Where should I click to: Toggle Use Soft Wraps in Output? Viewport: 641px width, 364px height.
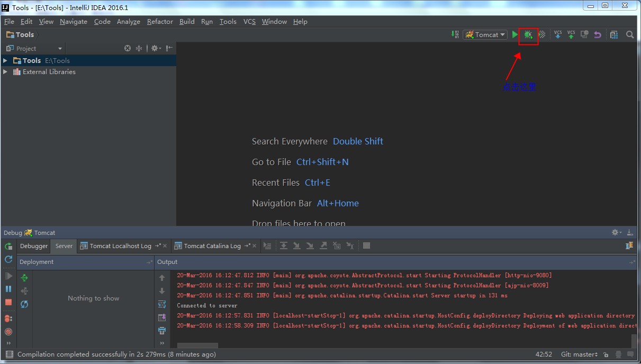pos(162,304)
